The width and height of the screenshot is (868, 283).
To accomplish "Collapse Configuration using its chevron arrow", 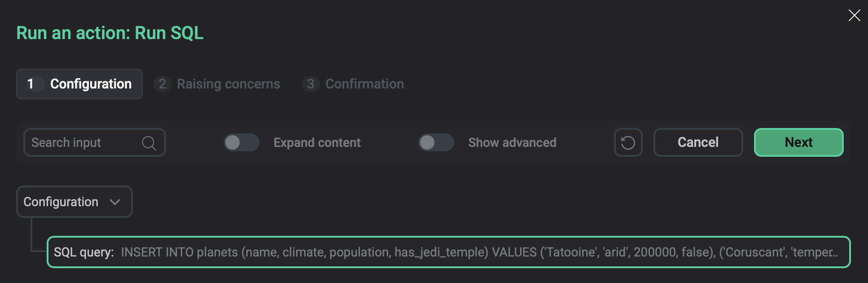I will coord(115,202).
